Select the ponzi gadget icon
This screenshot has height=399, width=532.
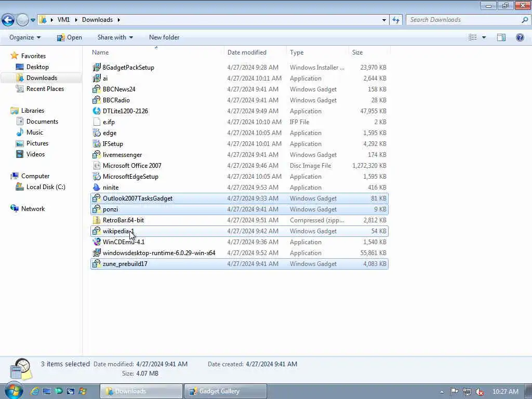pos(97,209)
